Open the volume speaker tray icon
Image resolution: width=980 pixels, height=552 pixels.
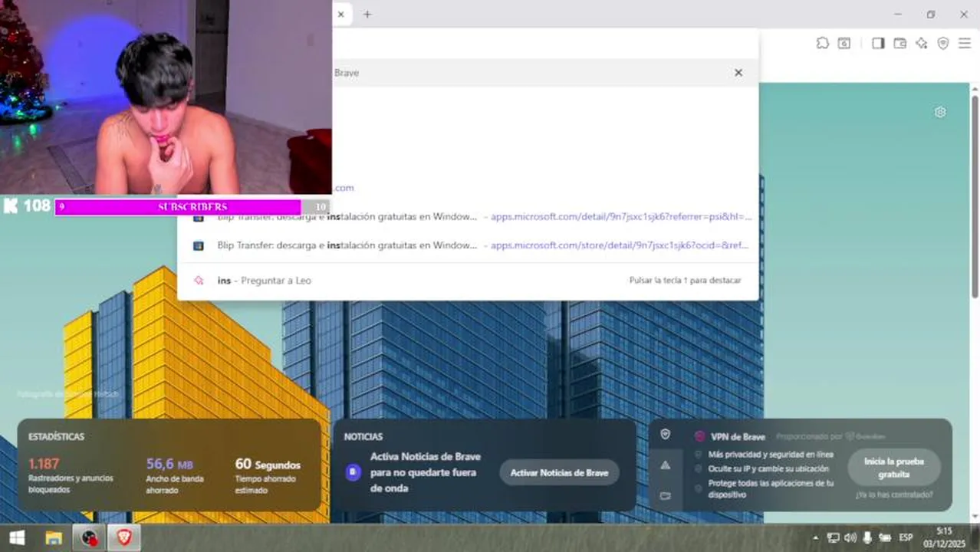click(x=850, y=538)
